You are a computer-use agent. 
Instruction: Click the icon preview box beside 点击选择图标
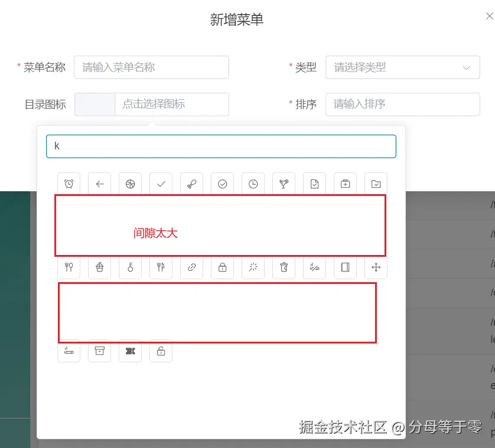[x=95, y=104]
